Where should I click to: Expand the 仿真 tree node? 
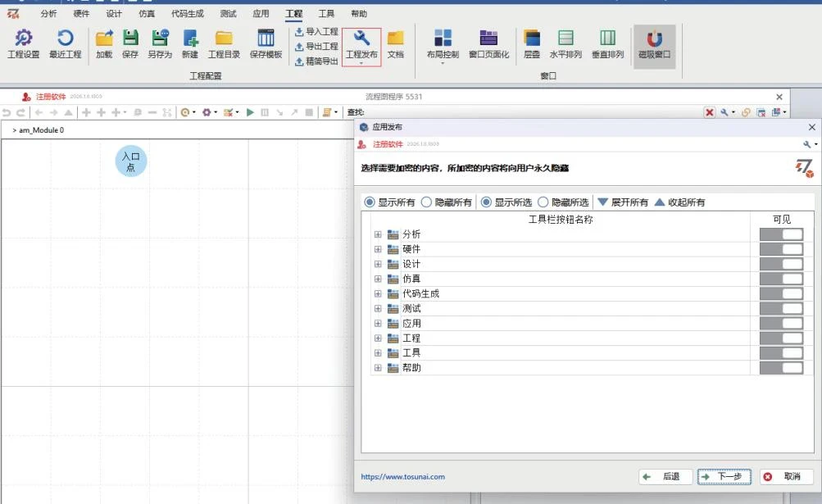click(378, 279)
